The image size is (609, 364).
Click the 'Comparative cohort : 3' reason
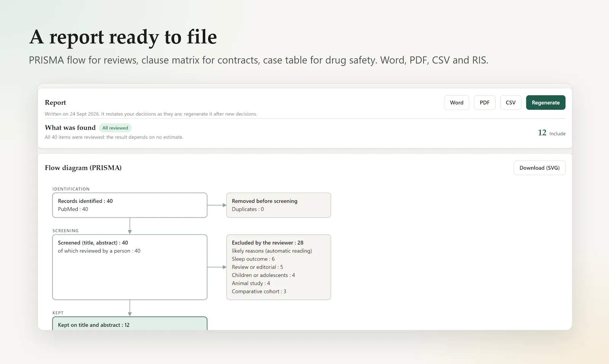pos(259,291)
